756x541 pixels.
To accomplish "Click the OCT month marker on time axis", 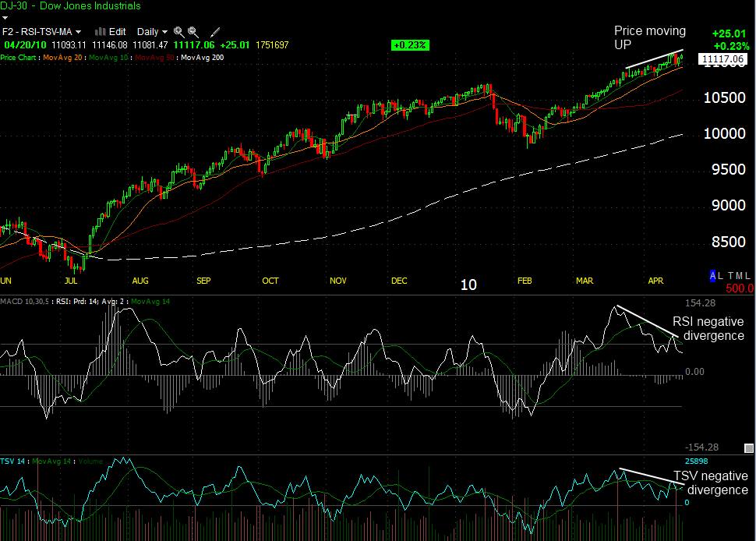I will click(270, 281).
